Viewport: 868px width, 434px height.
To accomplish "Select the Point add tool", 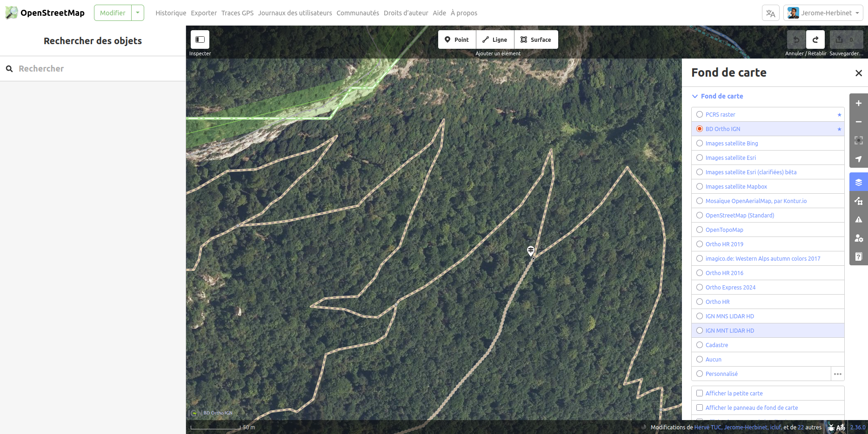I will pyautogui.click(x=457, y=39).
